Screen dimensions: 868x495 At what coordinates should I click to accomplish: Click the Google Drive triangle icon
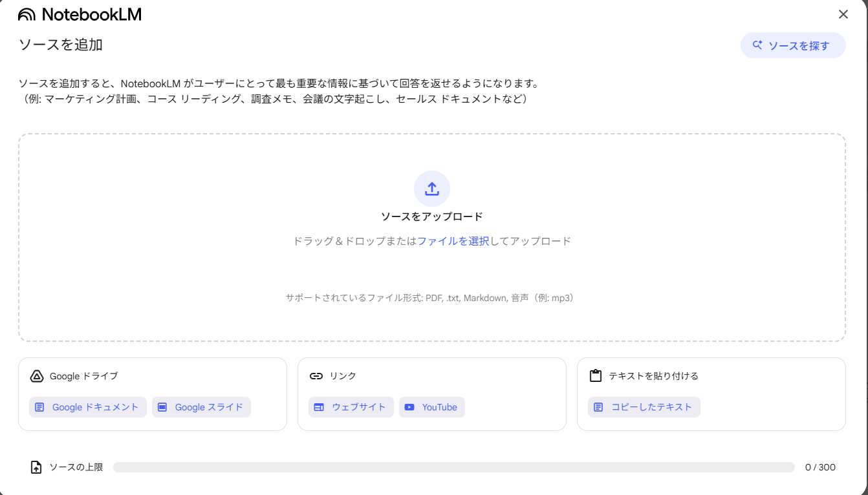point(37,376)
